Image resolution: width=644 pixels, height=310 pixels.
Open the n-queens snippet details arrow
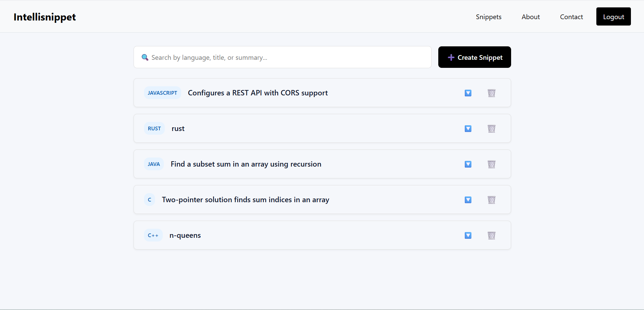[x=468, y=235]
